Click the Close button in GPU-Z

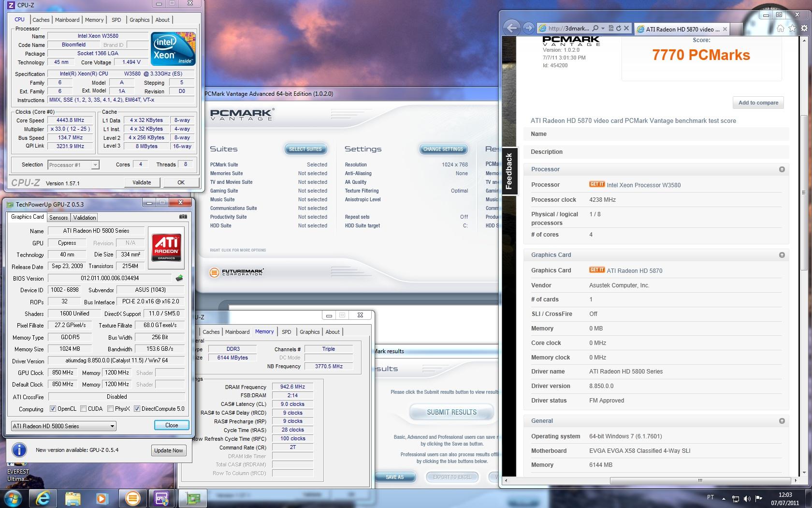point(172,425)
